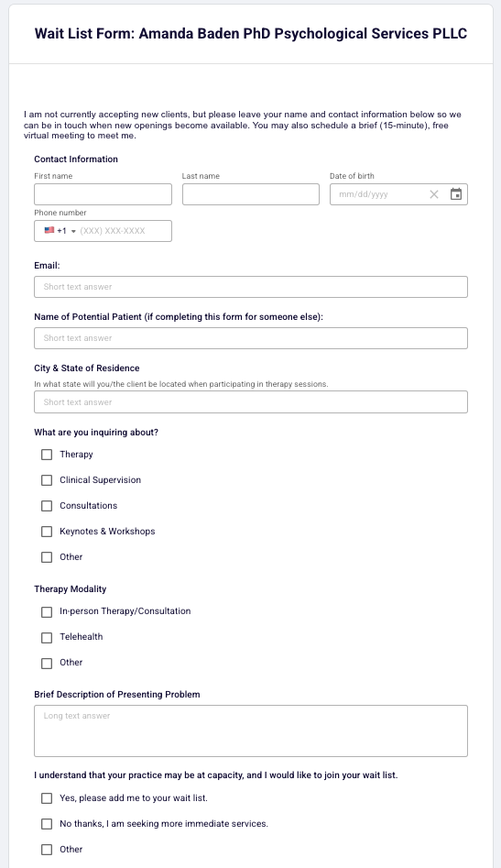The image size is (501, 868).
Task: Focus the Name of Potential Patient field
Action: point(251,338)
